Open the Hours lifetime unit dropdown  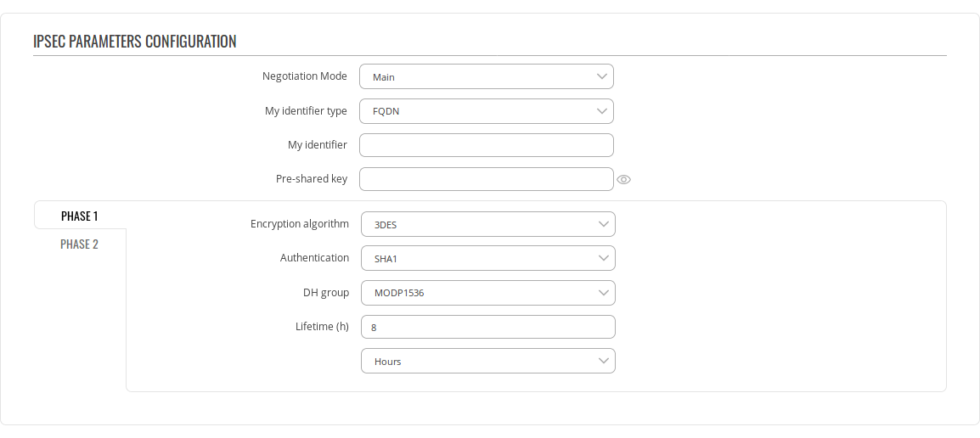coord(487,361)
